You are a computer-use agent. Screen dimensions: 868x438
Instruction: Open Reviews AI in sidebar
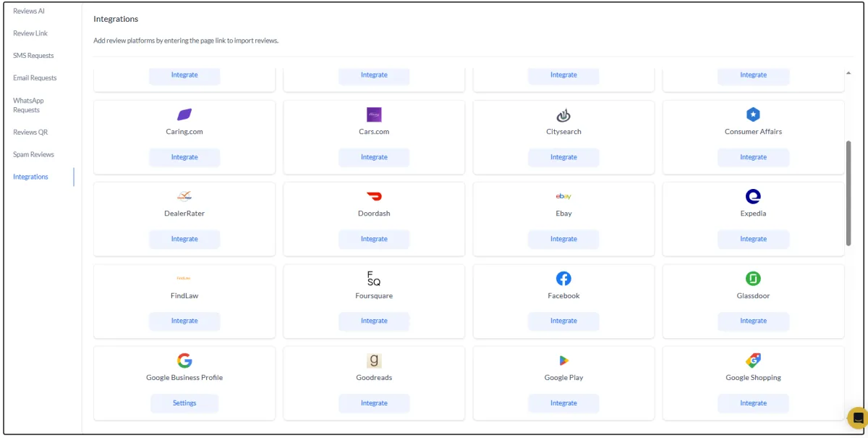point(29,11)
